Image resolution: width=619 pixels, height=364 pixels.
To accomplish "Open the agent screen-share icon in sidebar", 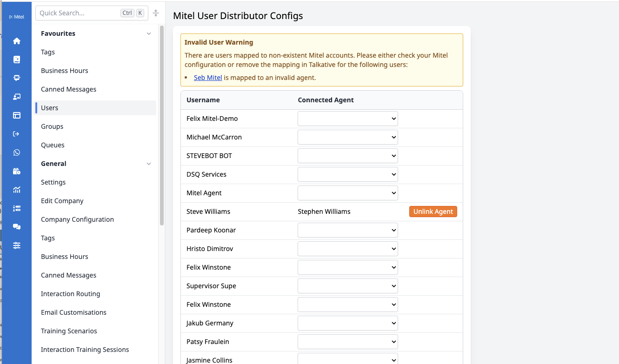I will click(x=17, y=97).
